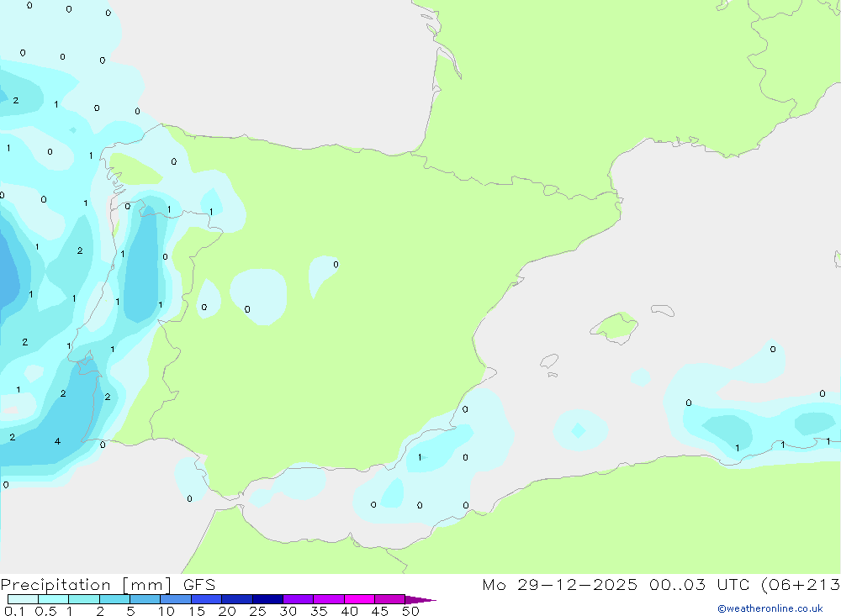Select the 2–5 mm legend color box
Viewport: 841px width, 616px height.
click(x=114, y=599)
